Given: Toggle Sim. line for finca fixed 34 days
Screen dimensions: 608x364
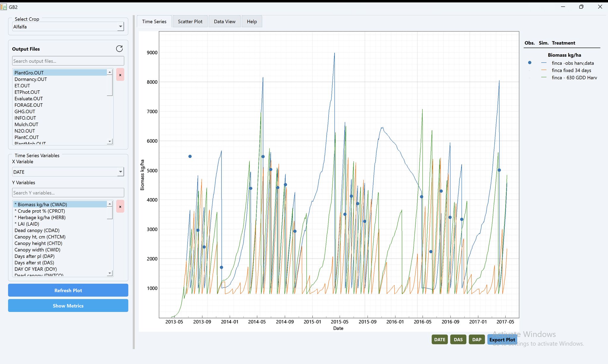Looking at the screenshot, I should tap(543, 70).
